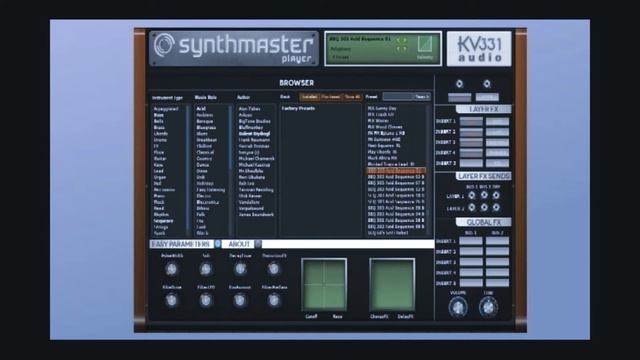Image resolution: width=640 pixels, height=360 pixels.
Task: Adjust the PulseWidth knob
Action: click(172, 269)
